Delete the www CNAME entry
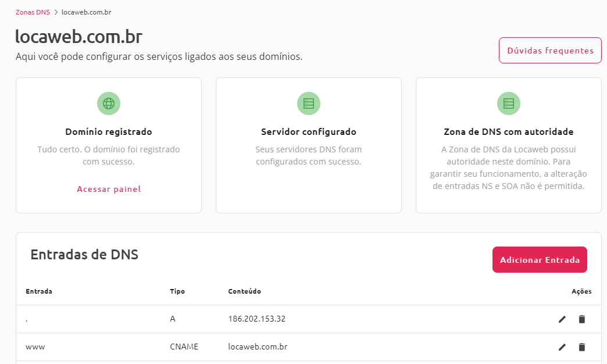607x364 pixels. coord(581,347)
